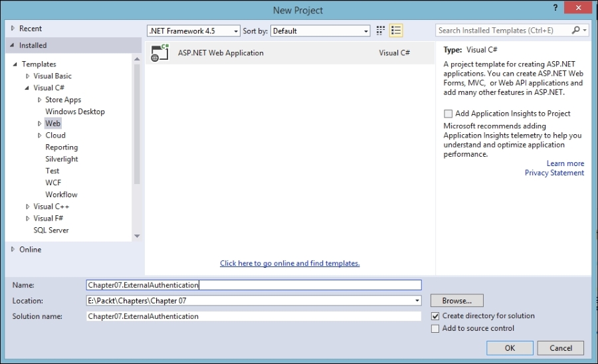Select Windows Desktop in templates tree

pos(75,112)
